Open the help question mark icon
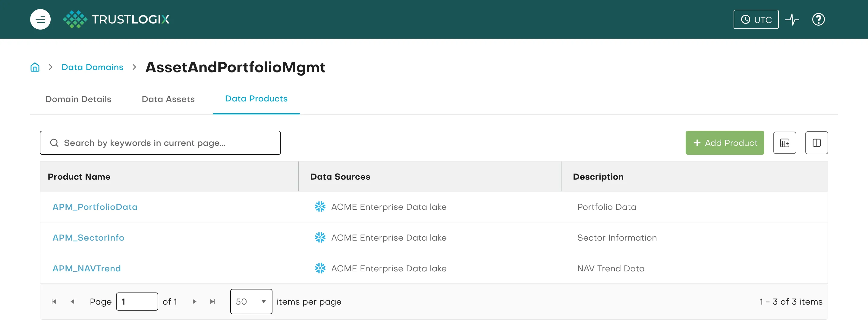Screen dimensions: 868x326 click(818, 19)
